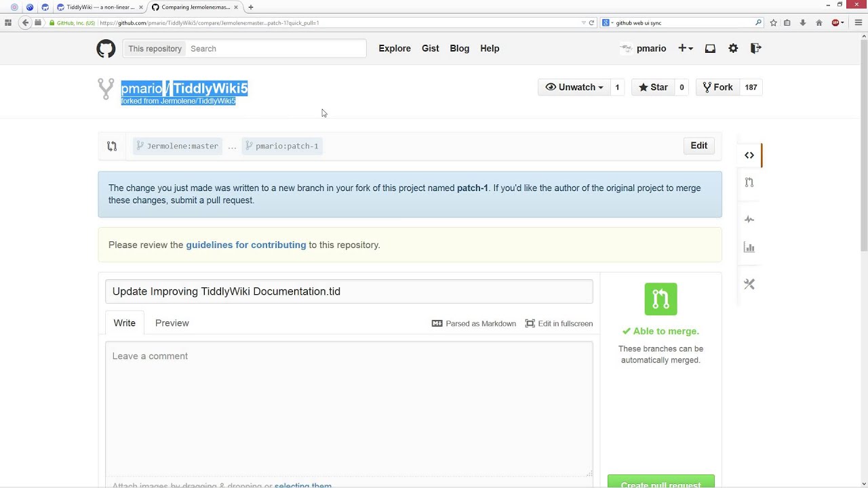Image resolution: width=868 pixels, height=488 pixels.
Task: Select the Write tab
Action: tap(124, 323)
